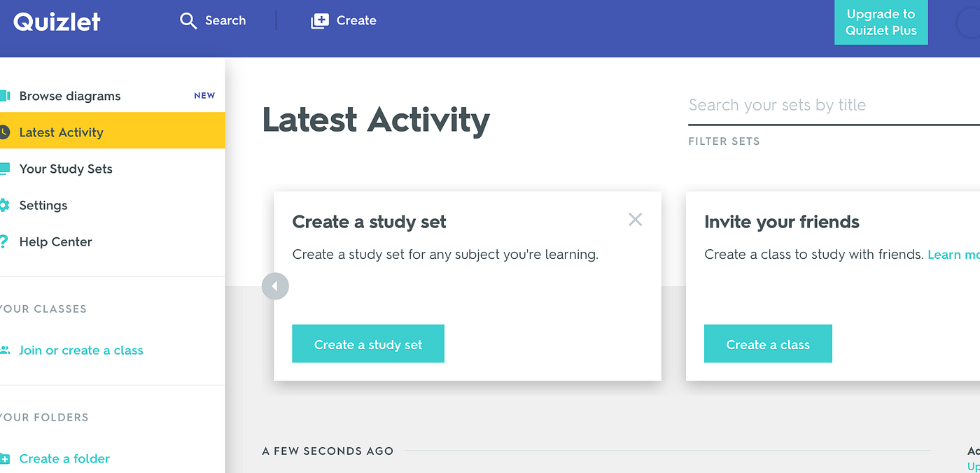The height and width of the screenshot is (473, 980).
Task: Open Settings via the gear icon
Action: pyautogui.click(x=6, y=205)
